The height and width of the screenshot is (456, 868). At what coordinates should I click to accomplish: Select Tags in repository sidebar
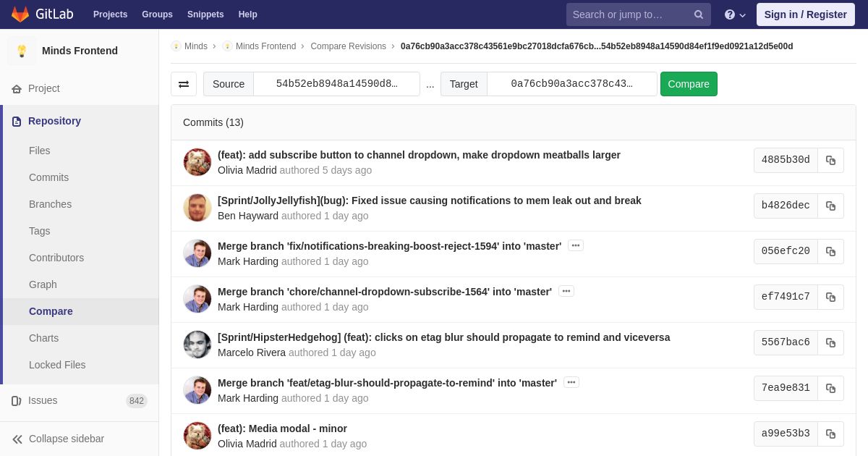point(40,231)
